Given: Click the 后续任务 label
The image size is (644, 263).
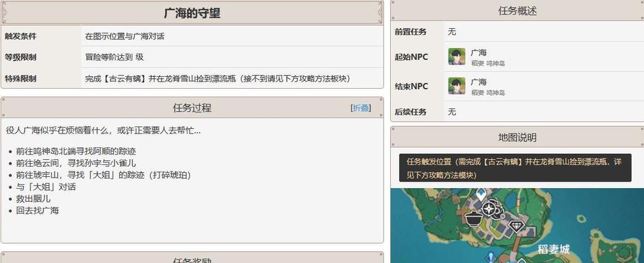Looking at the screenshot, I should click(x=410, y=112).
